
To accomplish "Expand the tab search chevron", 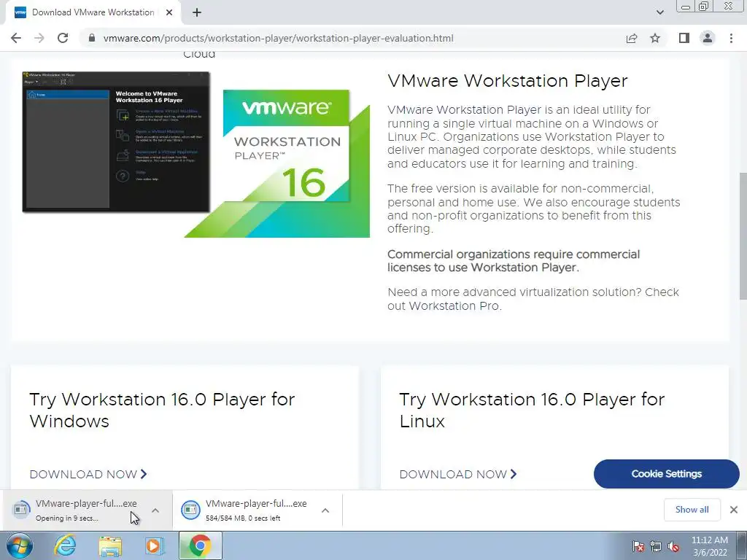I will tap(659, 12).
